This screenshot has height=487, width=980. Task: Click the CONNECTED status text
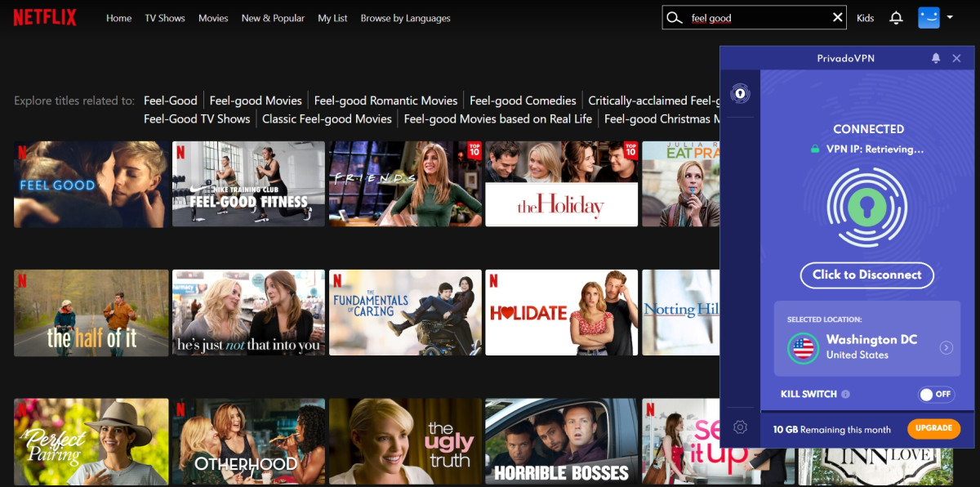coord(868,129)
